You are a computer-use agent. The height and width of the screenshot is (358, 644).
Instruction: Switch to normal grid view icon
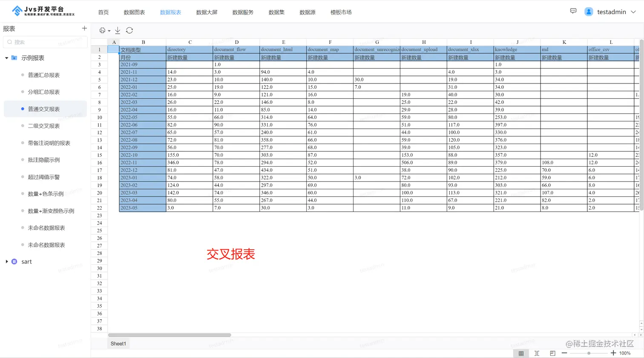(x=521, y=353)
